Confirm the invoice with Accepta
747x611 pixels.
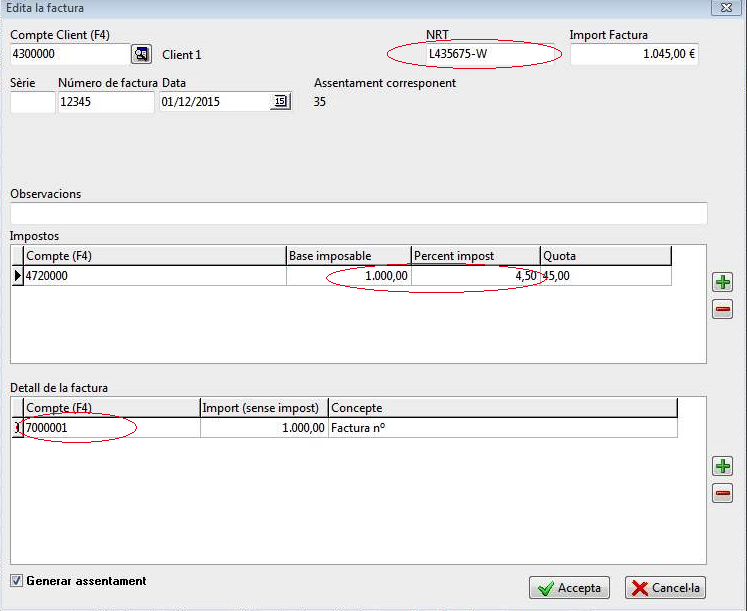pos(569,588)
